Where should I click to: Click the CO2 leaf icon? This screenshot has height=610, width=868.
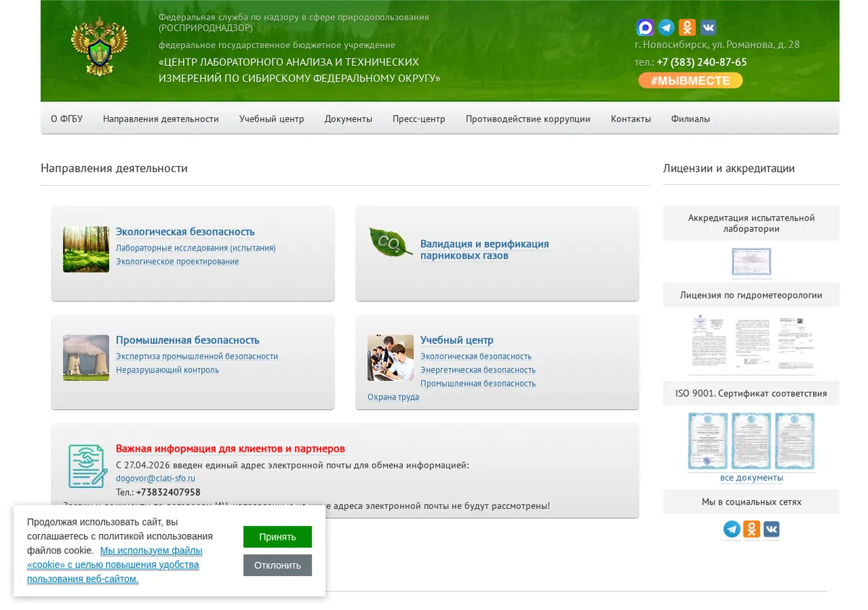[391, 242]
